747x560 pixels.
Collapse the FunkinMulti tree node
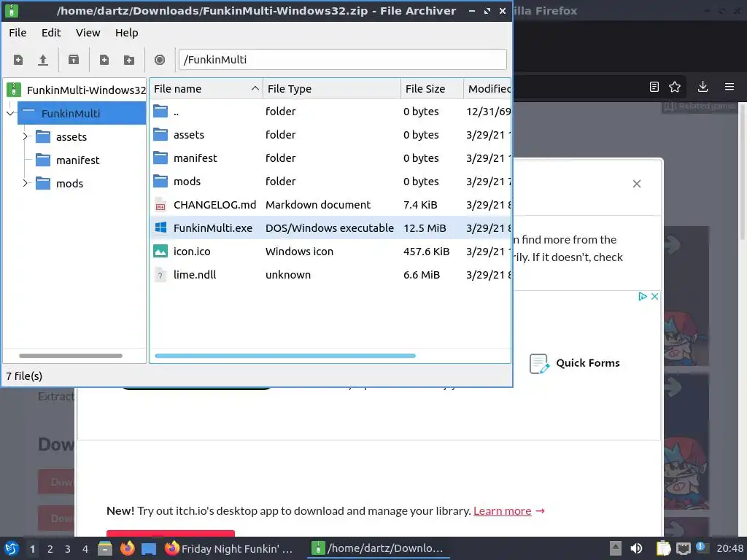coord(10,113)
